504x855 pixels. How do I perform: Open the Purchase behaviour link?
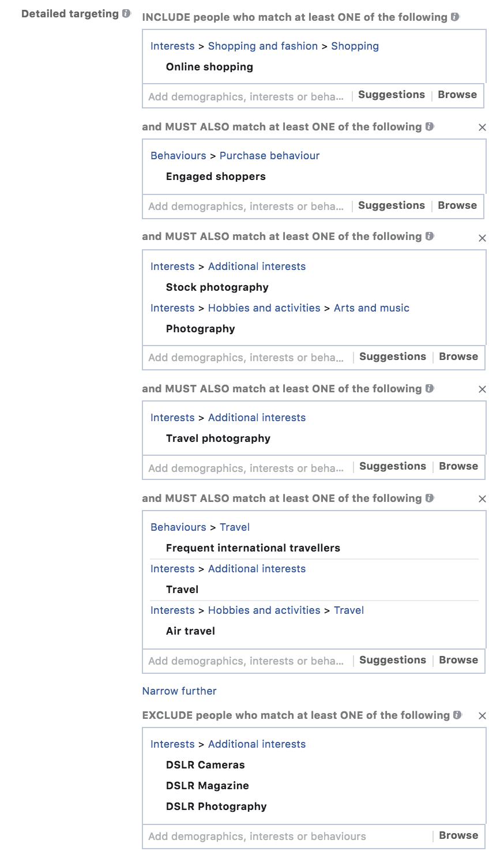pyautogui.click(x=269, y=155)
